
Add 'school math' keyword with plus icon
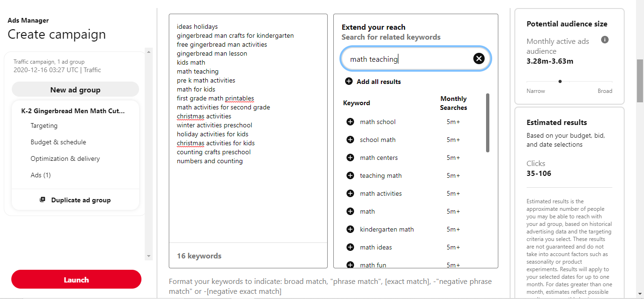[x=350, y=140]
